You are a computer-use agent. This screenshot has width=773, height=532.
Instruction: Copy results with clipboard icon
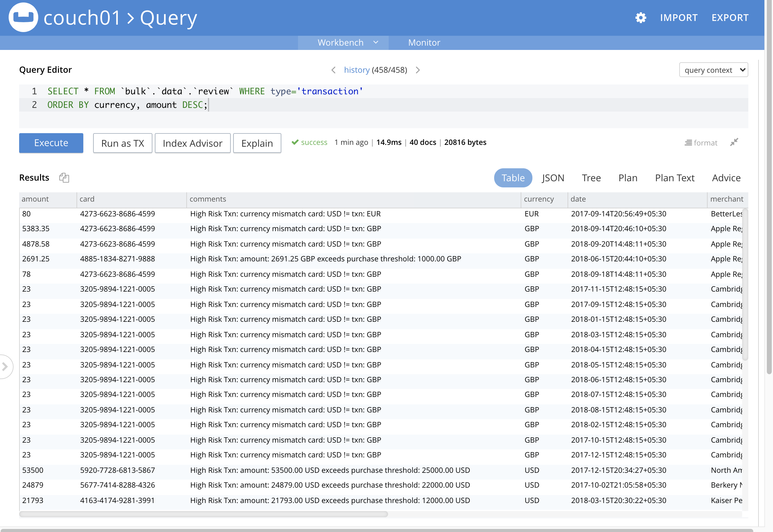tap(64, 178)
